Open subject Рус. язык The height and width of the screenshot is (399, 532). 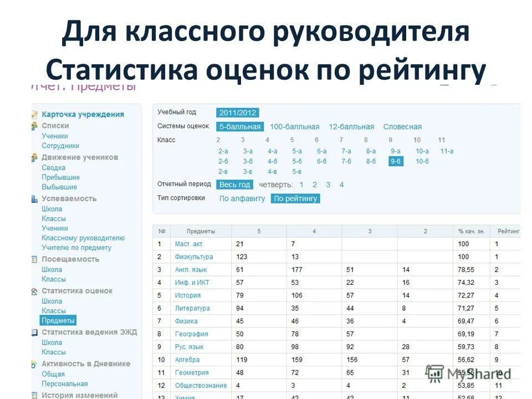click(190, 347)
